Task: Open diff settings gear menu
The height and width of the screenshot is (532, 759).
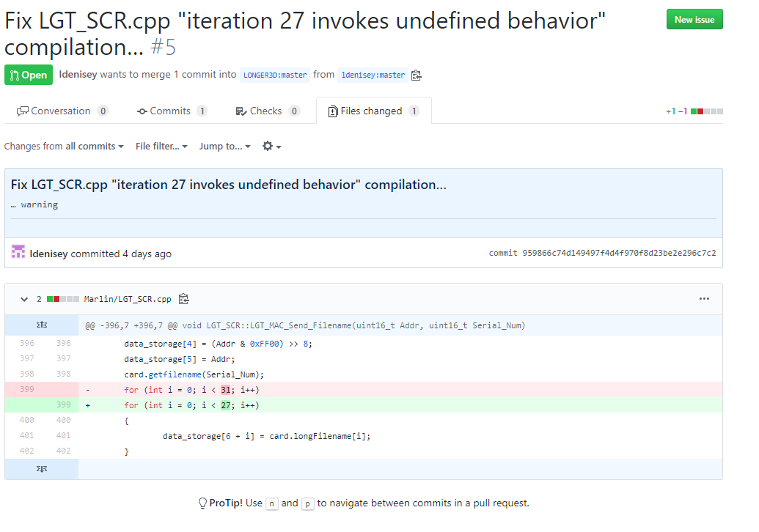Action: [271, 147]
